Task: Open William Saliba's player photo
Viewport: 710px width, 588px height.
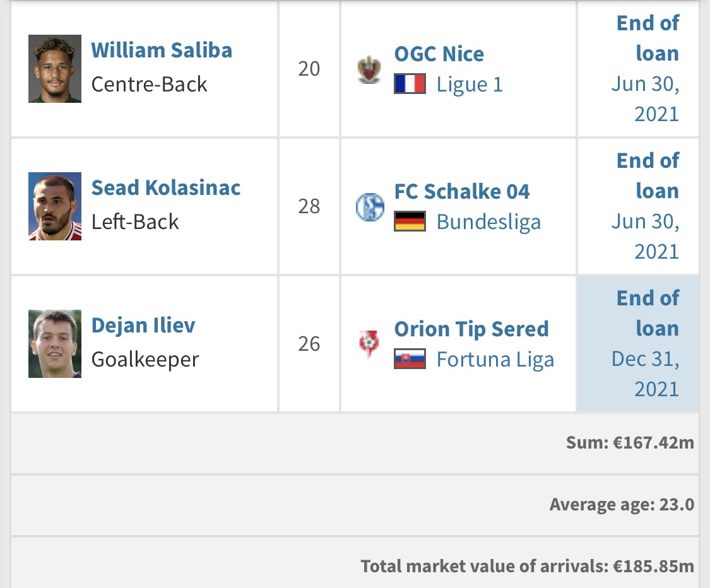Action: (x=55, y=69)
